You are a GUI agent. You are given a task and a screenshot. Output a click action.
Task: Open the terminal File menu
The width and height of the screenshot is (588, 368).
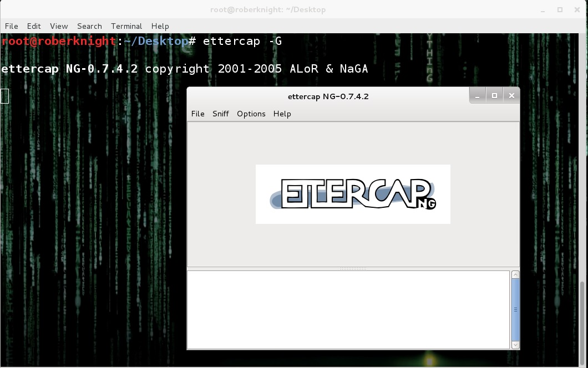(x=11, y=26)
